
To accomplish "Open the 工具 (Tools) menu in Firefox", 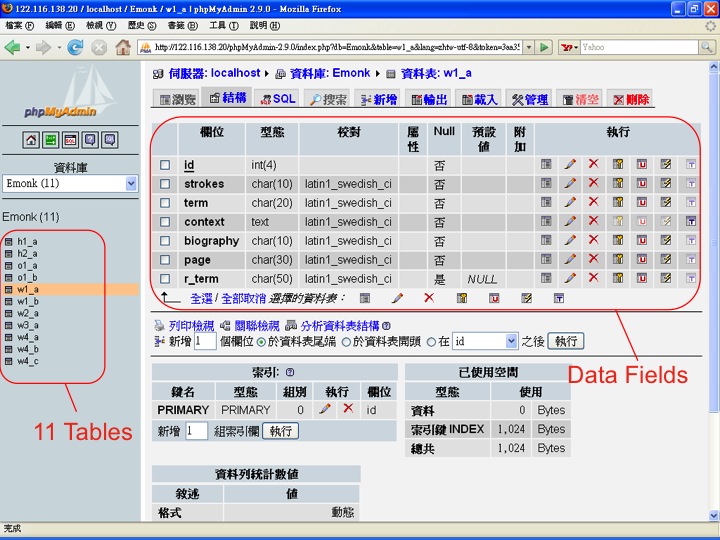I will click(x=224, y=26).
